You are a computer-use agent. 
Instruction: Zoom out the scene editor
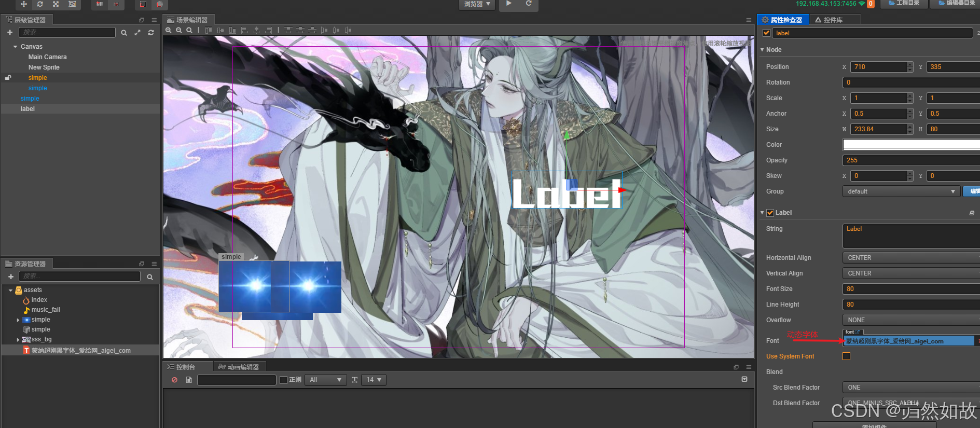[x=179, y=31]
